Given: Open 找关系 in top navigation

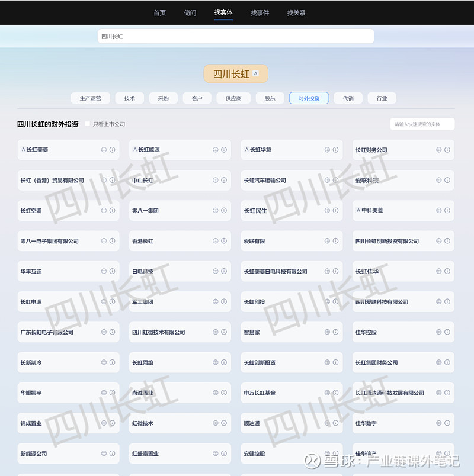Looking at the screenshot, I should coord(296,13).
